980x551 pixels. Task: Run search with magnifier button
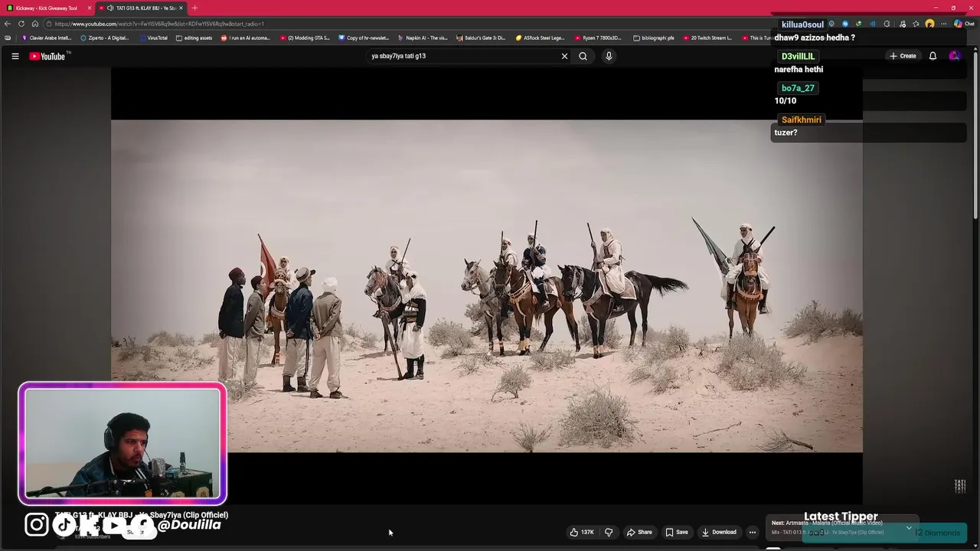click(583, 56)
